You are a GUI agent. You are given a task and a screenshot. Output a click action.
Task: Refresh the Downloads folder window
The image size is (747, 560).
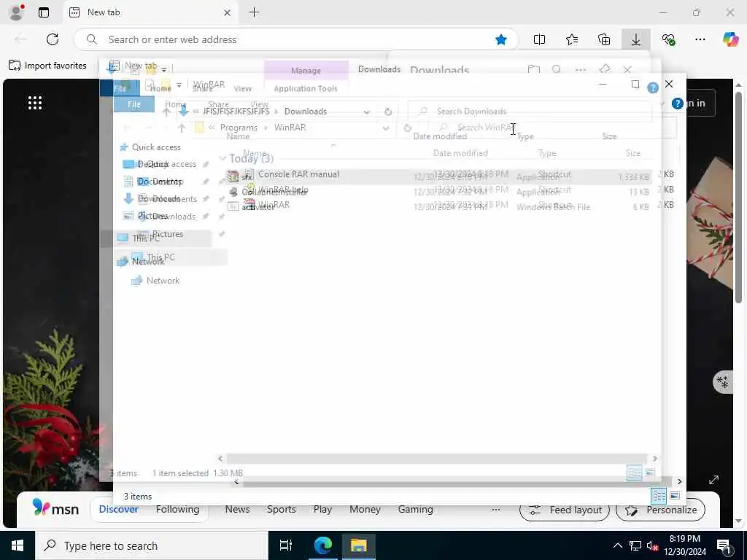[388, 112]
